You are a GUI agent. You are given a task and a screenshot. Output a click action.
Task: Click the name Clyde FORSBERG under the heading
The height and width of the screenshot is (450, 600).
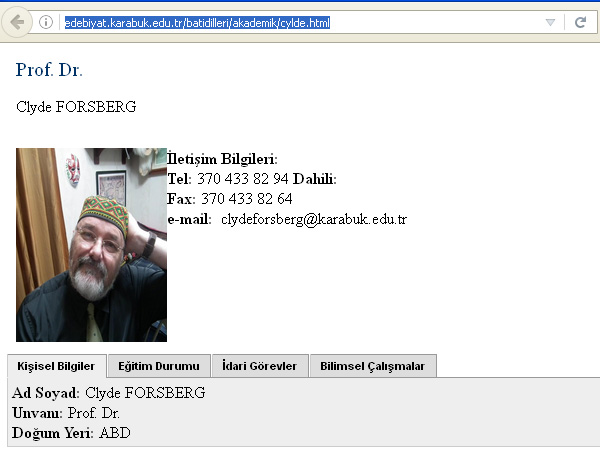76,107
